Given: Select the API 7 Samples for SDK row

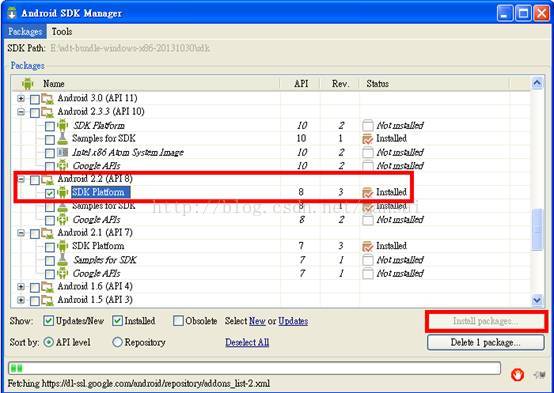Looking at the screenshot, I should click(x=270, y=260).
